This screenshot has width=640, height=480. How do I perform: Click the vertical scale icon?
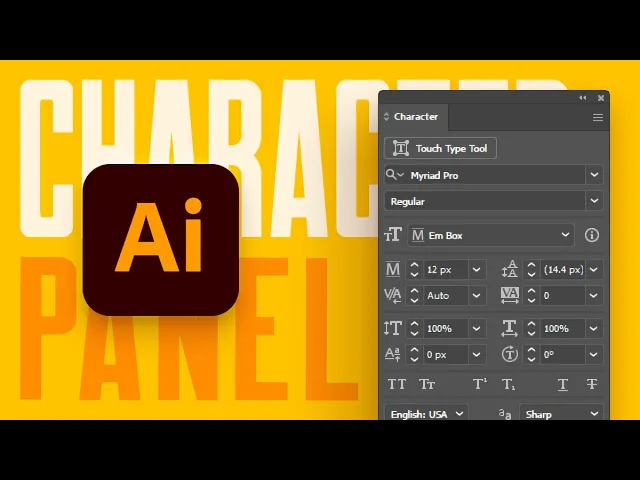pyautogui.click(x=393, y=328)
